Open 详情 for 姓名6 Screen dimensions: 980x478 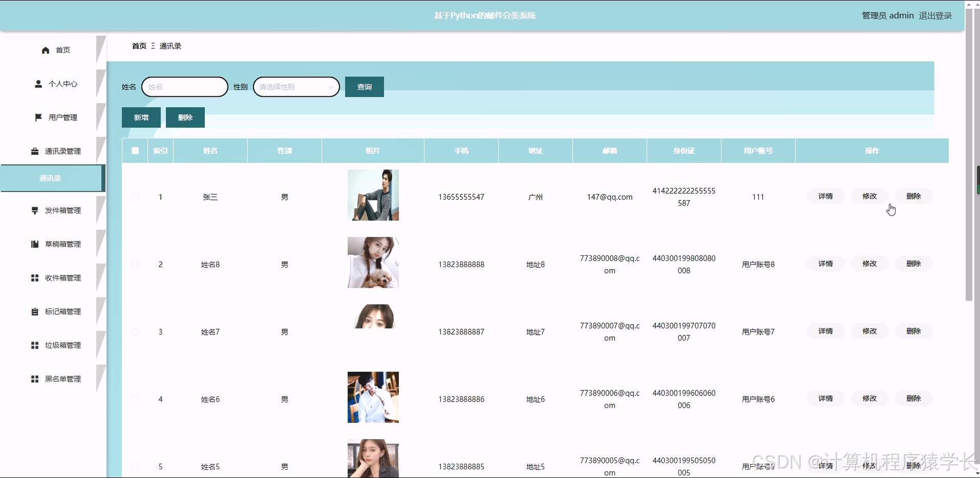click(825, 399)
